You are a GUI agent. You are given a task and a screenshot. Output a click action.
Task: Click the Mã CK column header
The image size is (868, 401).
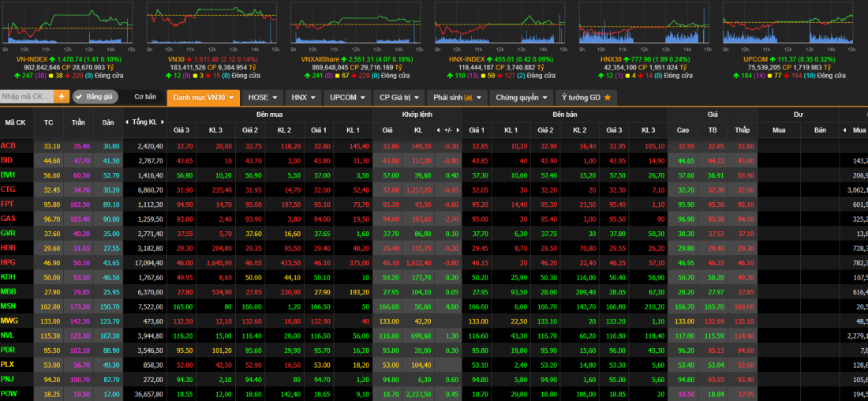click(x=16, y=122)
